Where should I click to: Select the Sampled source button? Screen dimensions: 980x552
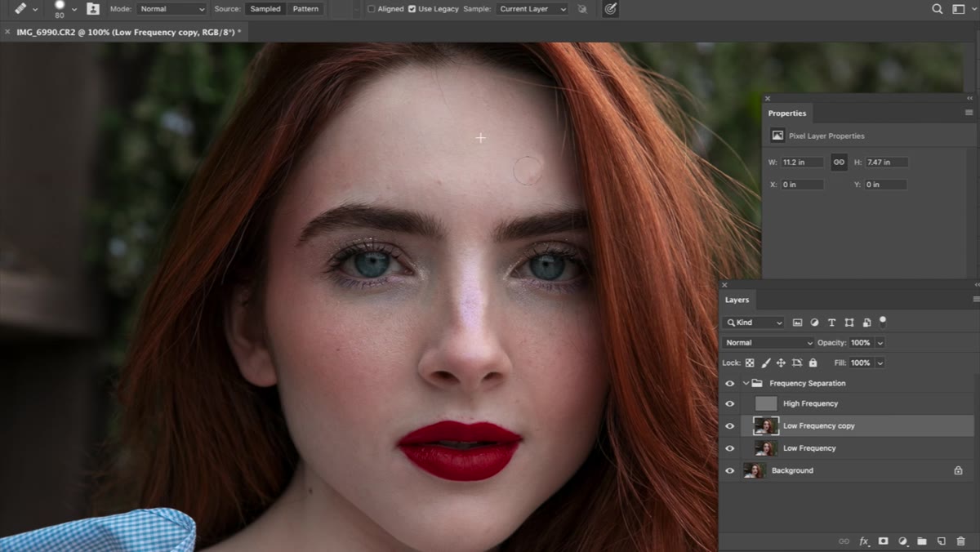click(x=265, y=9)
